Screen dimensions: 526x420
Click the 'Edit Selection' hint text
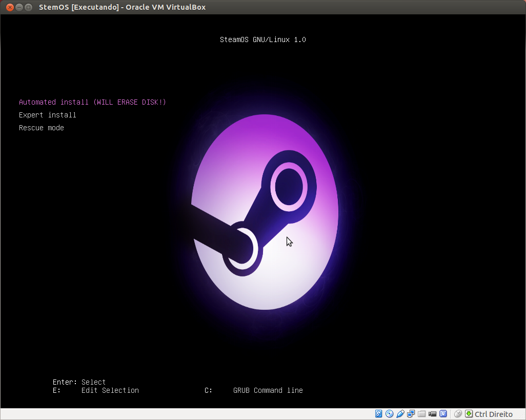[x=110, y=390]
